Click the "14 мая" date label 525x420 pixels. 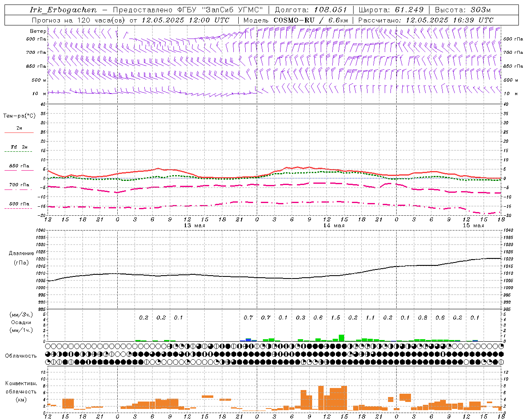tap(334, 226)
